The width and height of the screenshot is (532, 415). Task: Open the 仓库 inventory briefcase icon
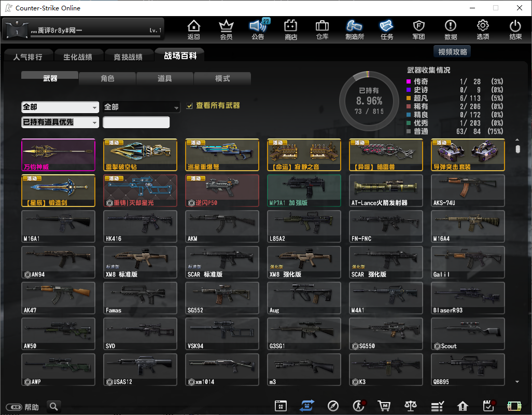(323, 30)
